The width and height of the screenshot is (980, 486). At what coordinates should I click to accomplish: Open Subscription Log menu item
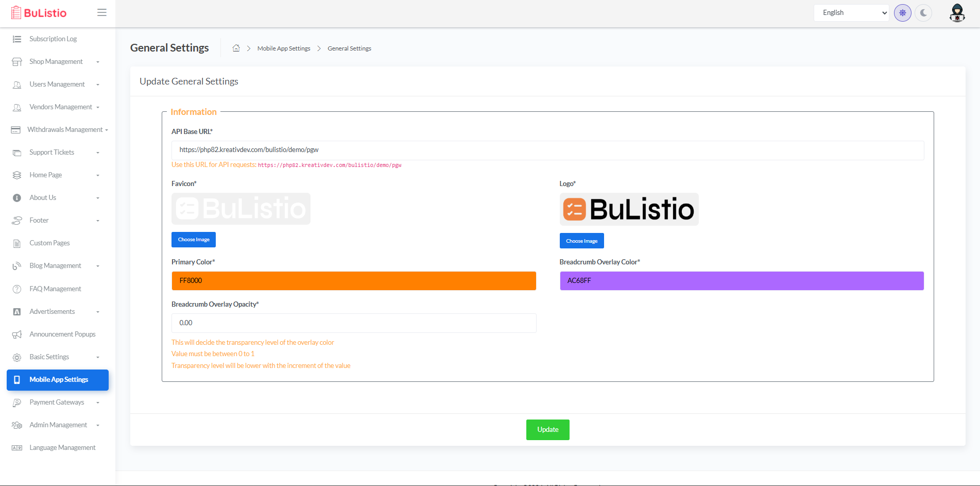click(58, 39)
